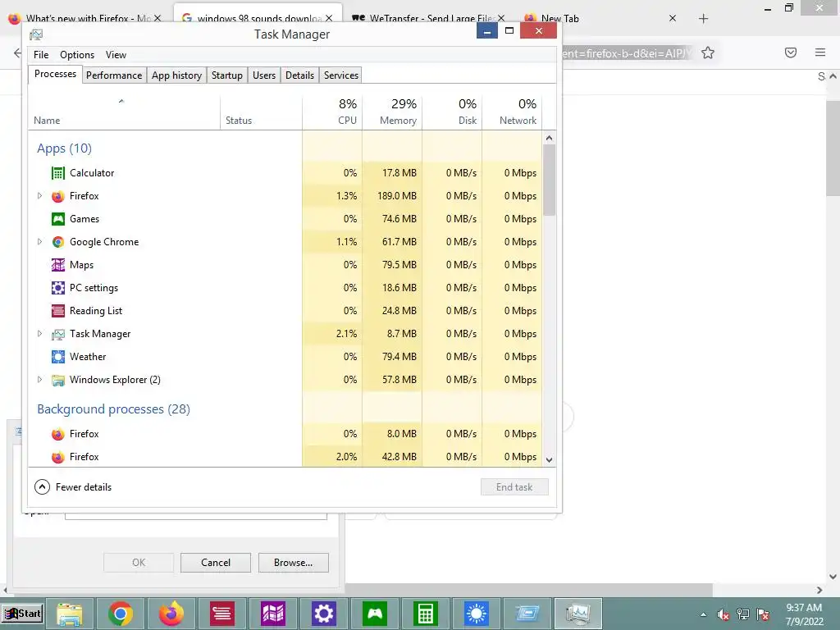
Task: Open Google Chrome from the taskbar
Action: click(x=121, y=614)
